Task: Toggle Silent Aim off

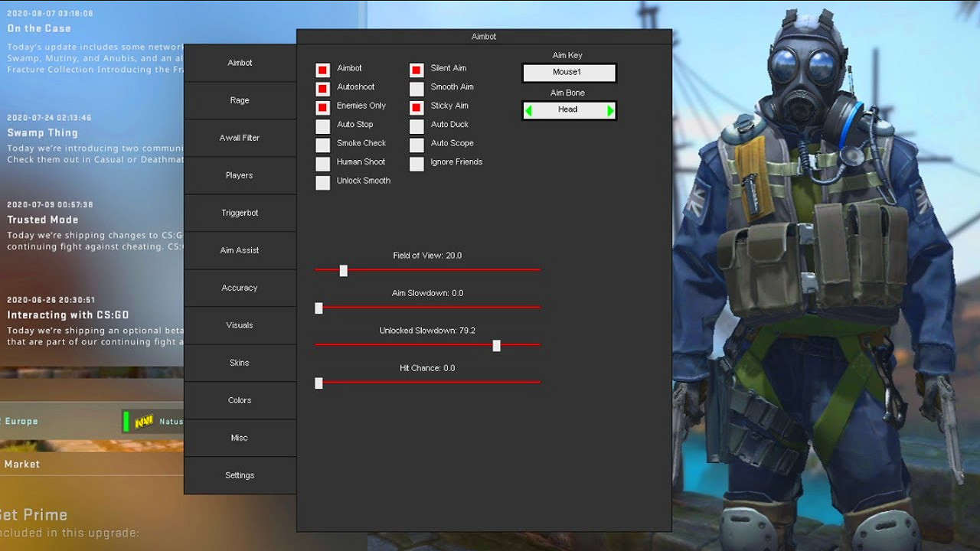Action: tap(416, 69)
